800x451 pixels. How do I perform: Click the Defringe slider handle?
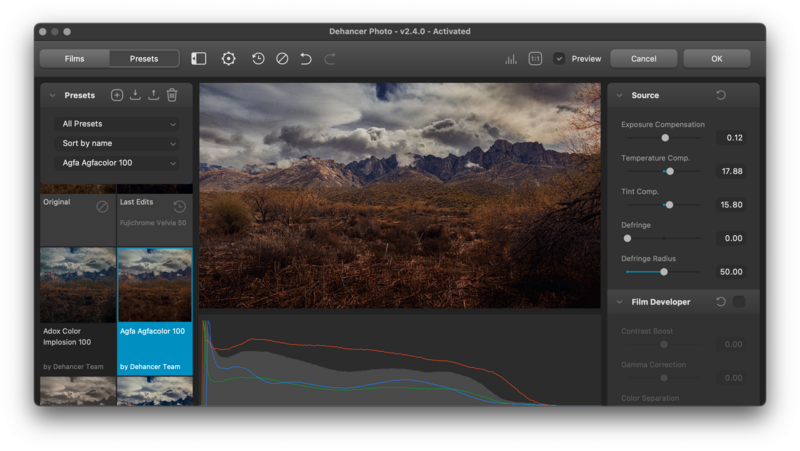628,238
